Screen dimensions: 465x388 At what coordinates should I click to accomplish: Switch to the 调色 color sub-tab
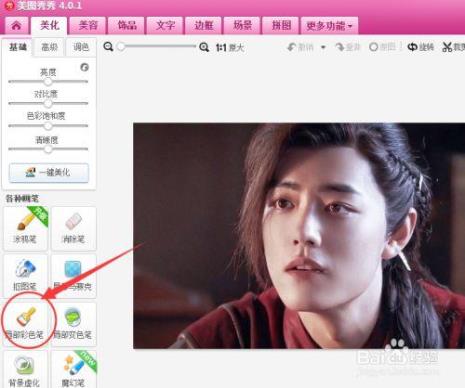81,47
